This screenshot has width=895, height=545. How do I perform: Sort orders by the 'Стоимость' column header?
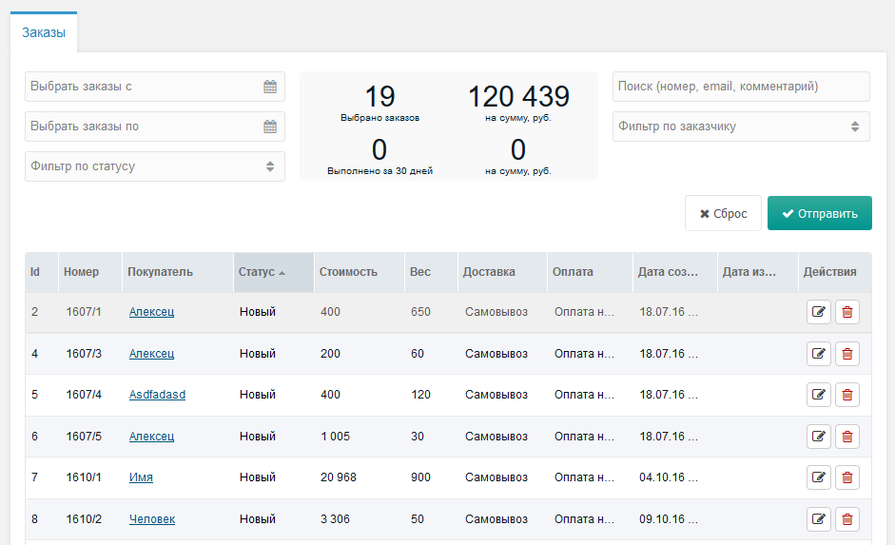(x=348, y=272)
